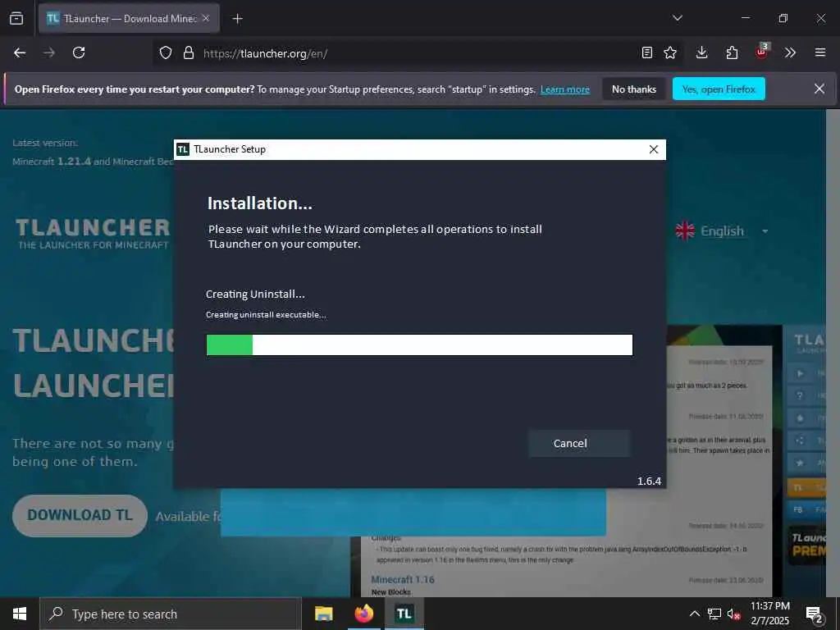Screen dimensions: 840x630
Task: Click the play icon in launcher screenshot sidebar
Action: 801,374
